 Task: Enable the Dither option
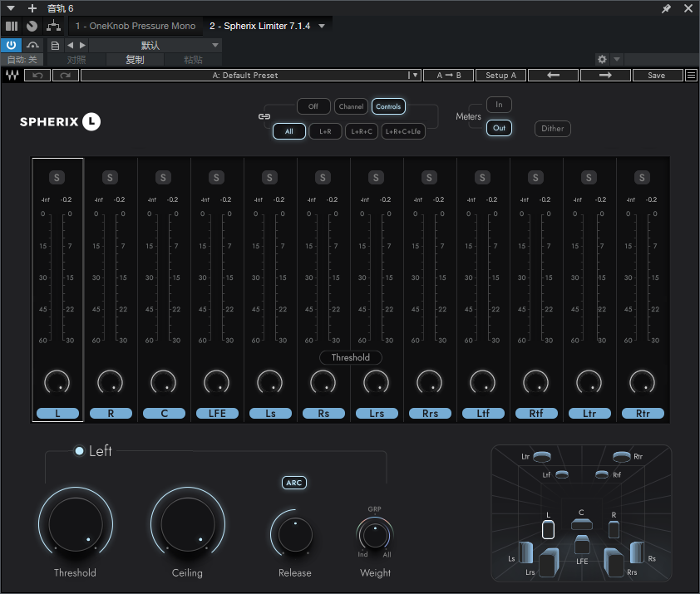[x=553, y=129]
